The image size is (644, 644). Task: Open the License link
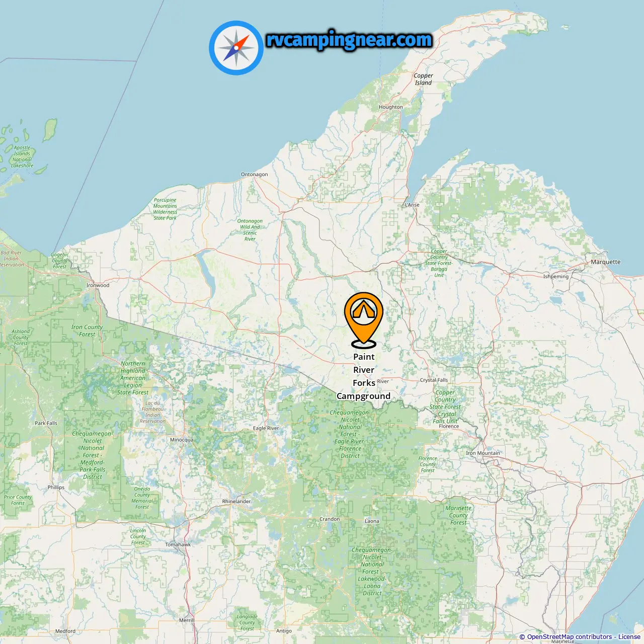pos(629,636)
